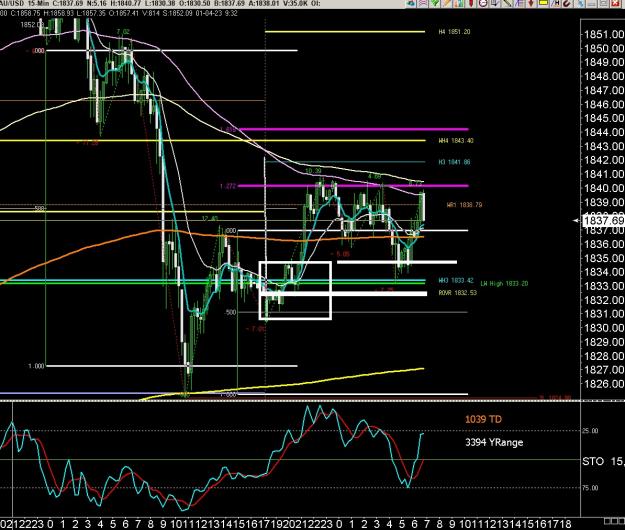Click the pencil drawing icon in toolbar
Image resolution: width=625 pixels, height=530 pixels.
pos(447,3)
